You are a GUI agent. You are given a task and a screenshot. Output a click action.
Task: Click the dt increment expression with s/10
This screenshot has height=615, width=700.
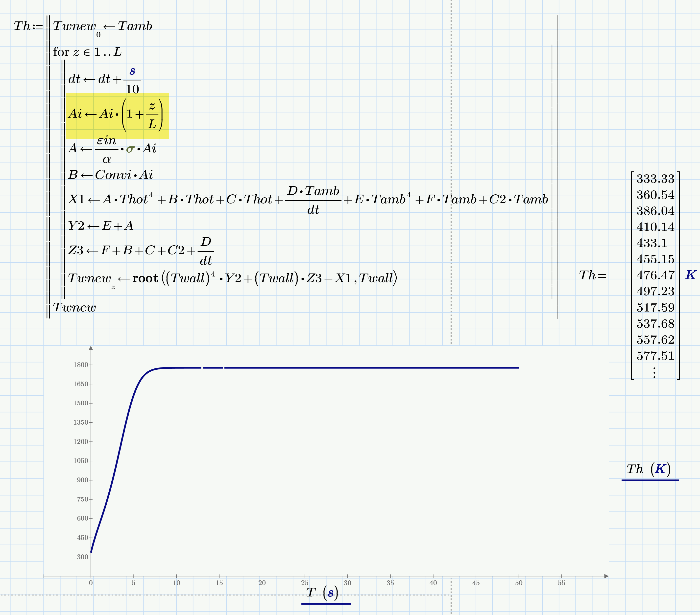pos(103,79)
